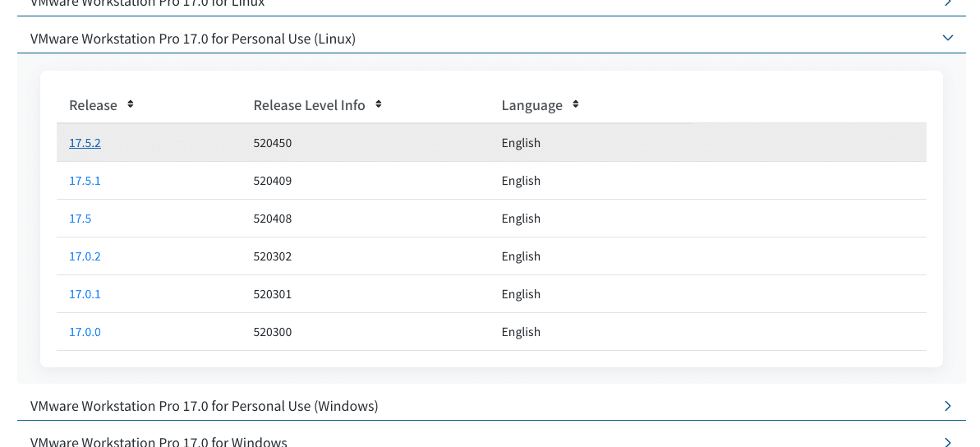This screenshot has height=447, width=980.
Task: Sort by Language column arrows
Action: pos(576,104)
